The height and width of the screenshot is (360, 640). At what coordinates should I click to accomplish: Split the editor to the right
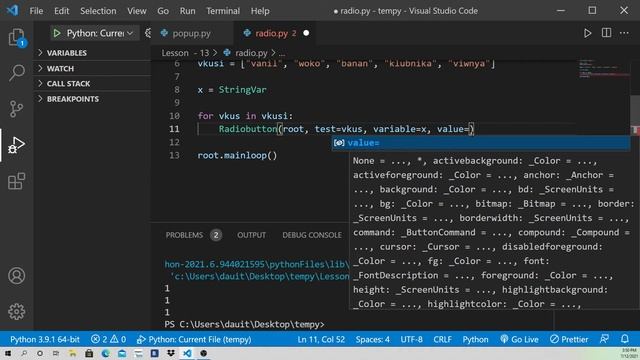coord(607,33)
